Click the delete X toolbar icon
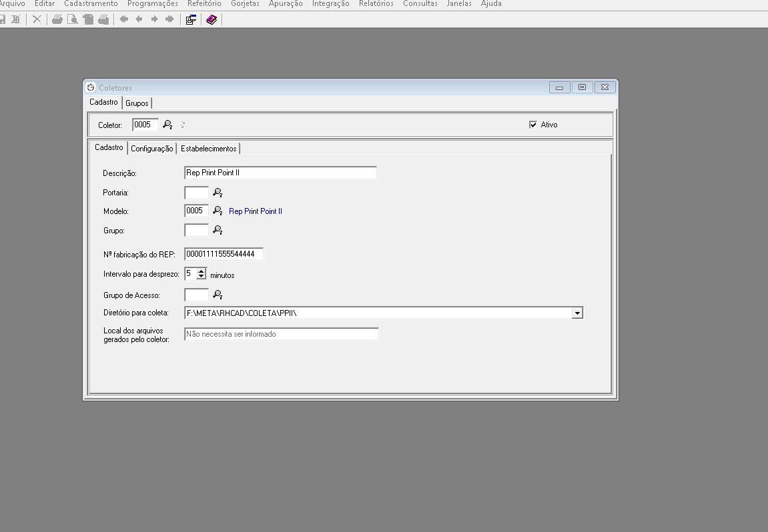 (x=37, y=19)
